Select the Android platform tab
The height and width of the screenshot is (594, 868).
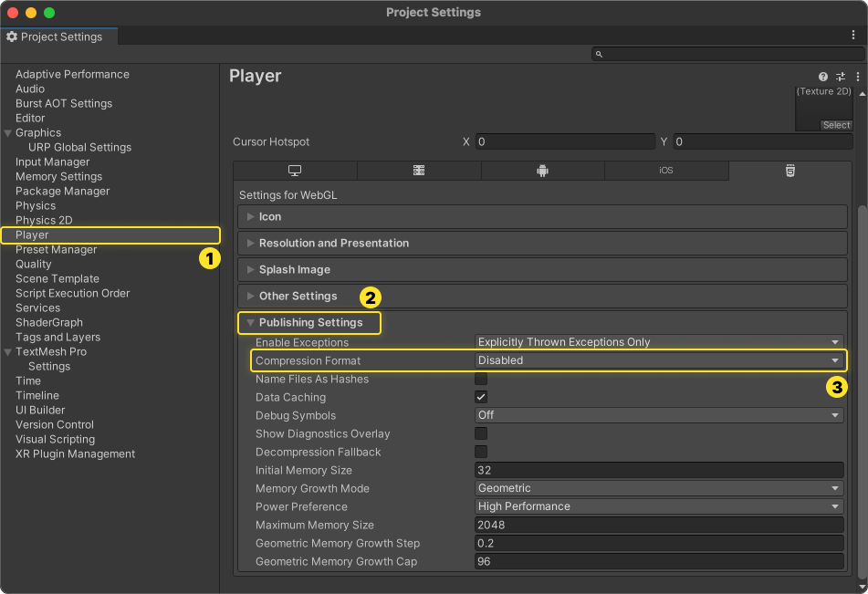(542, 171)
